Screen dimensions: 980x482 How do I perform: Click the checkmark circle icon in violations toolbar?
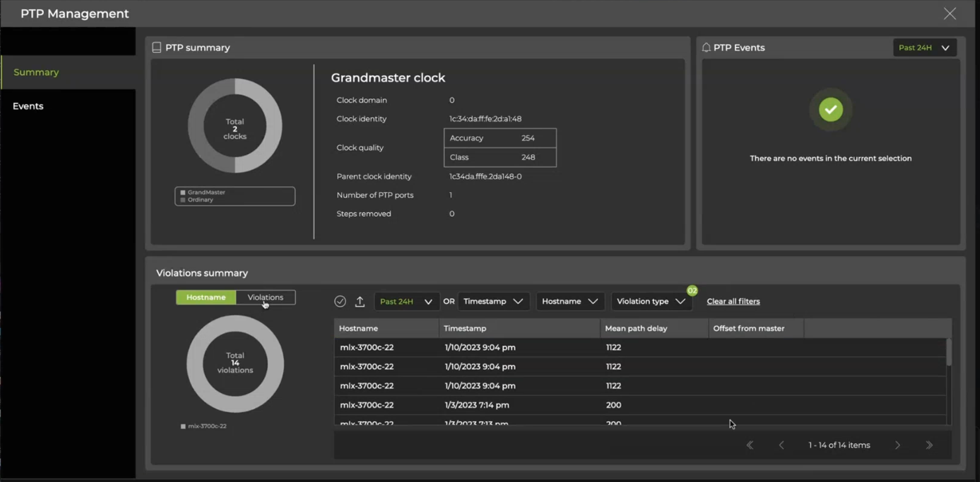340,301
